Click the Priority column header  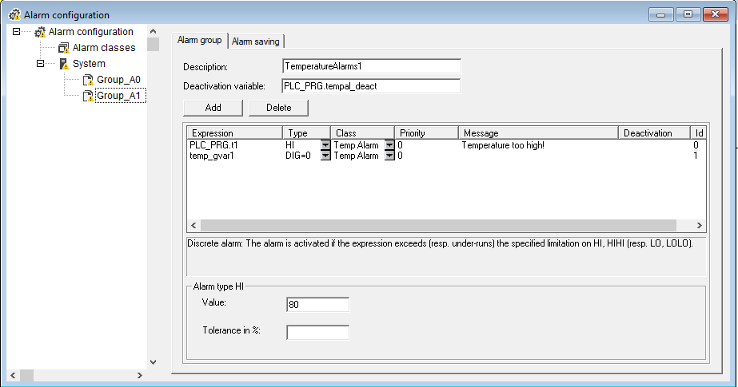(x=426, y=133)
